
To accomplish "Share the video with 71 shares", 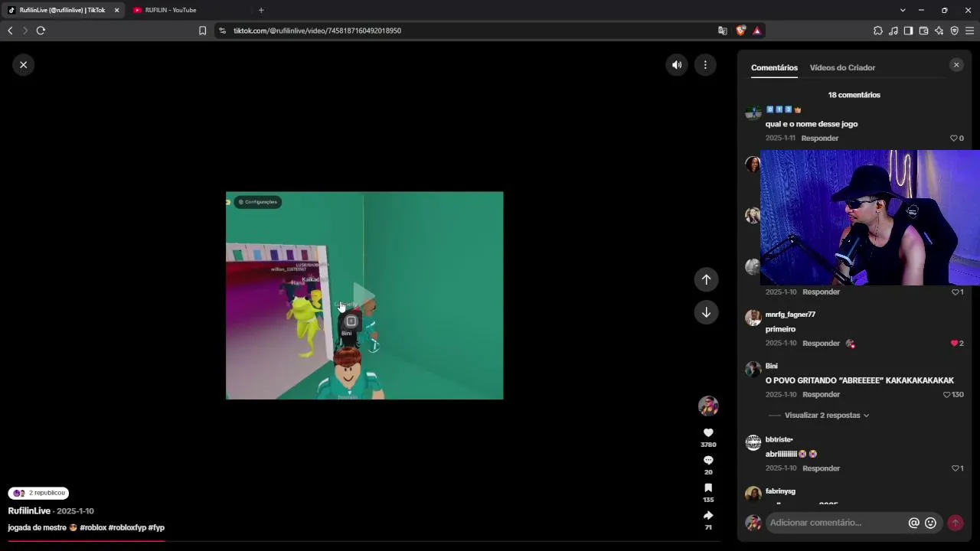I will [708, 515].
